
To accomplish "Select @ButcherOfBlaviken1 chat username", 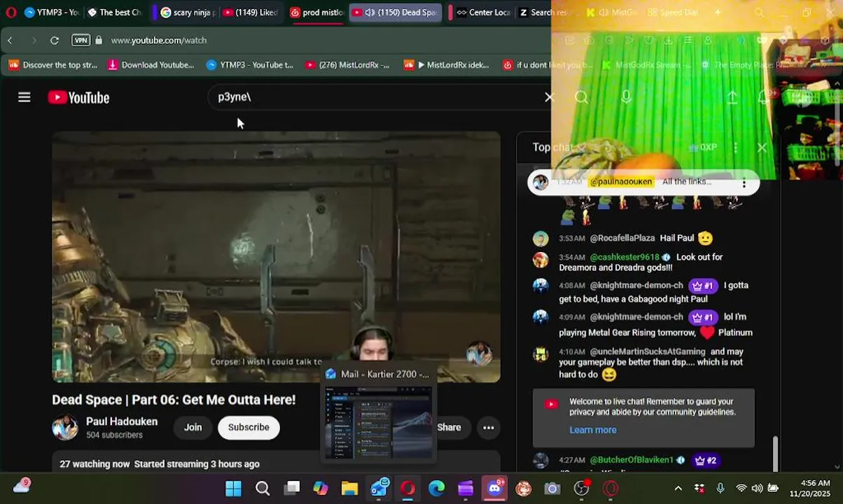I will click(632, 460).
